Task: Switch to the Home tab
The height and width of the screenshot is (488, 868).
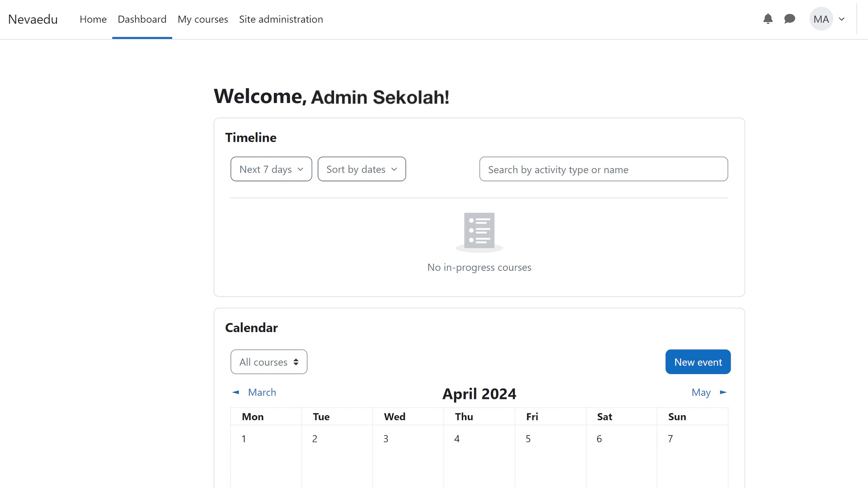Action: pyautogui.click(x=93, y=19)
